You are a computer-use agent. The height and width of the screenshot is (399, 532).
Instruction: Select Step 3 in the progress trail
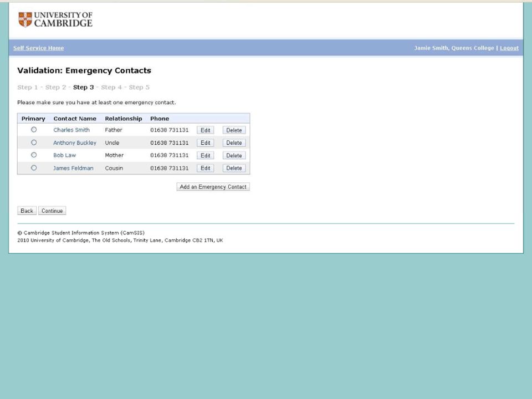[x=84, y=87]
